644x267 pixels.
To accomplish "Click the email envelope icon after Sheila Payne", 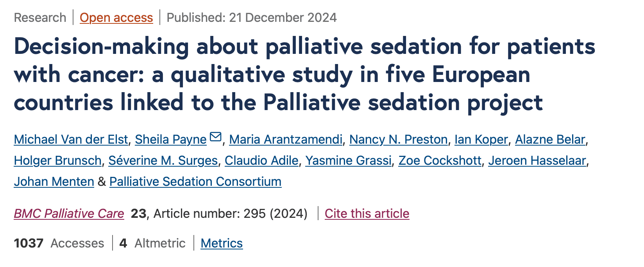I will (216, 137).
